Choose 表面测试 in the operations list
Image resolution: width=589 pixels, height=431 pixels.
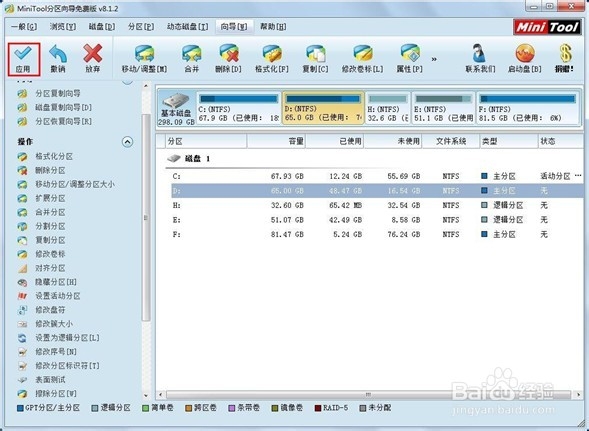point(50,380)
